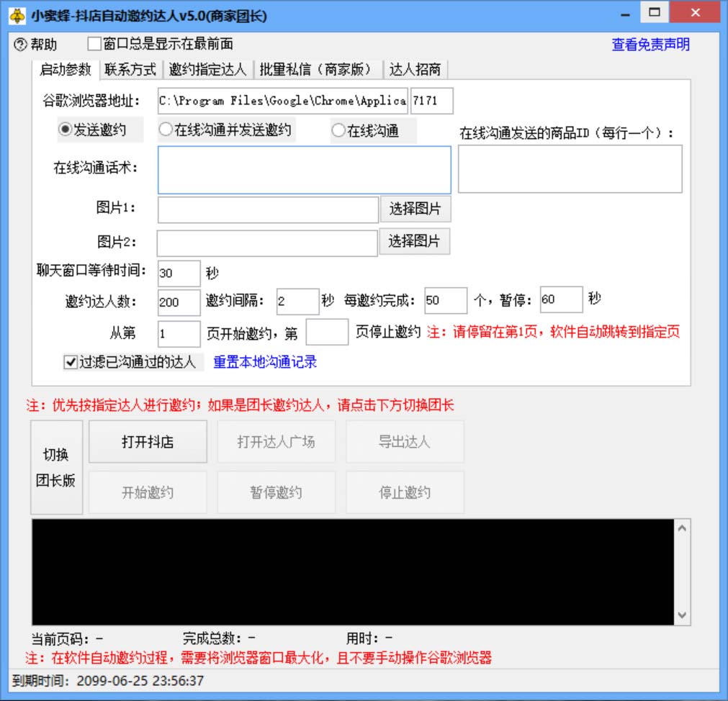Click the scrollbar up arrow of the log panel

tap(681, 528)
